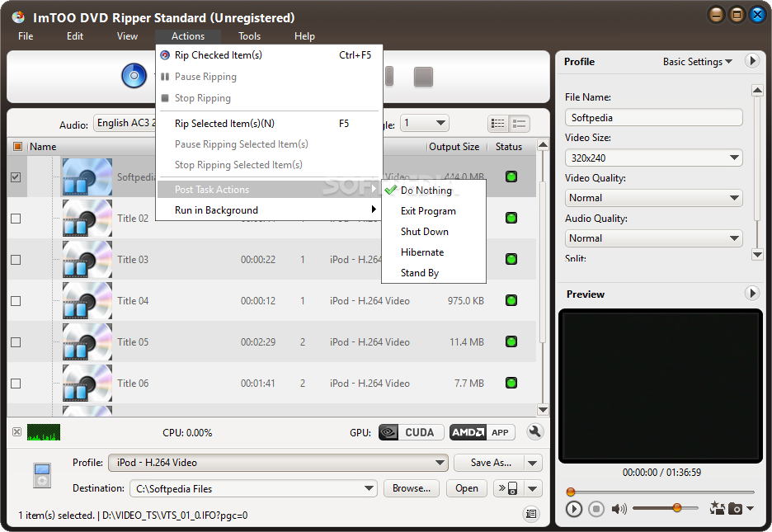The width and height of the screenshot is (772, 532).
Task: Choose Shut Down post task action
Action: [434, 232]
